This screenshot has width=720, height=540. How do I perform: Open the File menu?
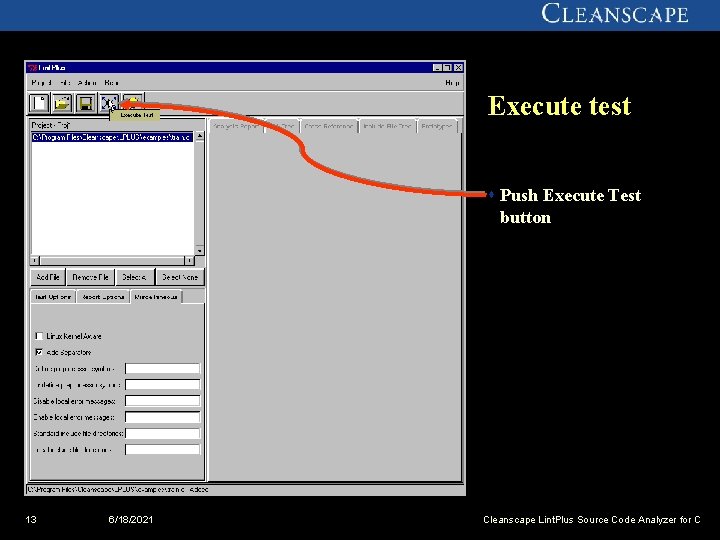coord(65,83)
